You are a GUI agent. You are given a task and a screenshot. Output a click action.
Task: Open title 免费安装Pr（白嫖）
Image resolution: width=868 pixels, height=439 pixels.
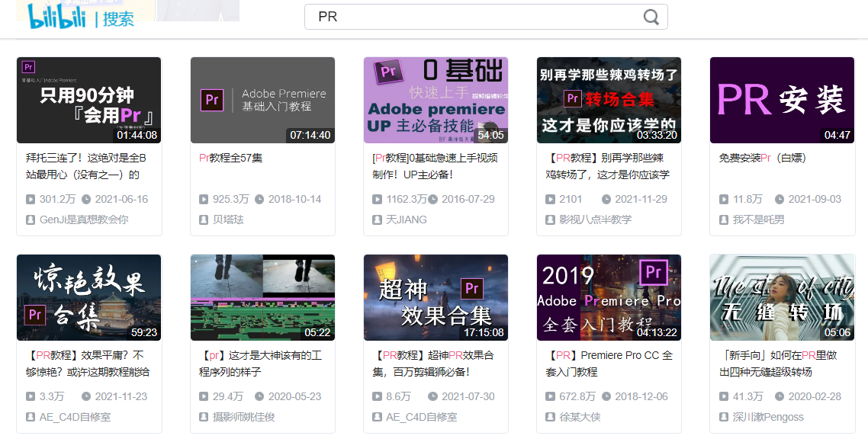pyautogui.click(x=762, y=158)
